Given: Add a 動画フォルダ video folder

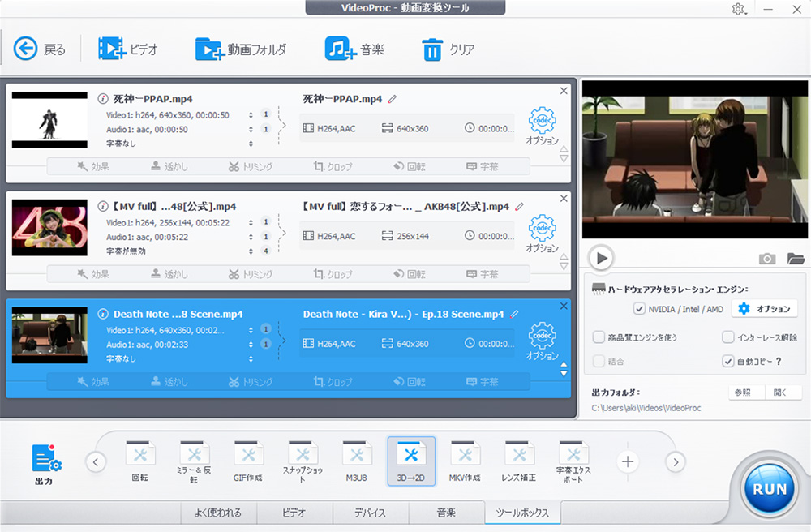Looking at the screenshot, I should (241, 49).
